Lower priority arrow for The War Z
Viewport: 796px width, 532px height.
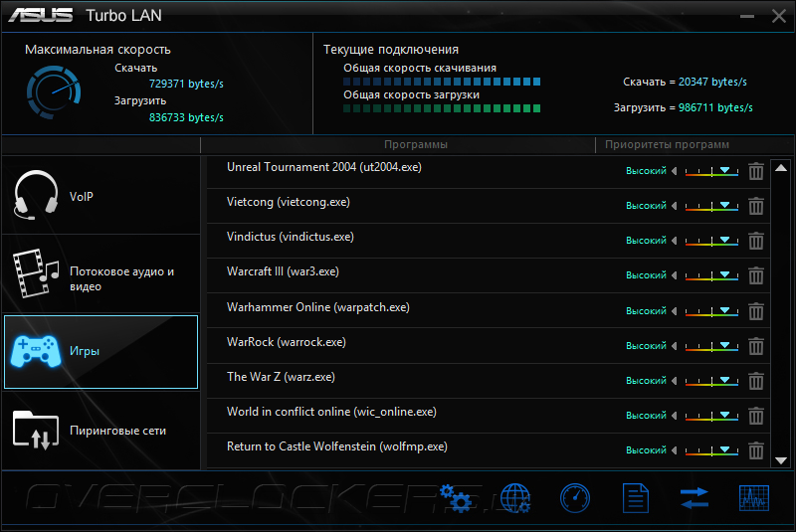coord(675,381)
